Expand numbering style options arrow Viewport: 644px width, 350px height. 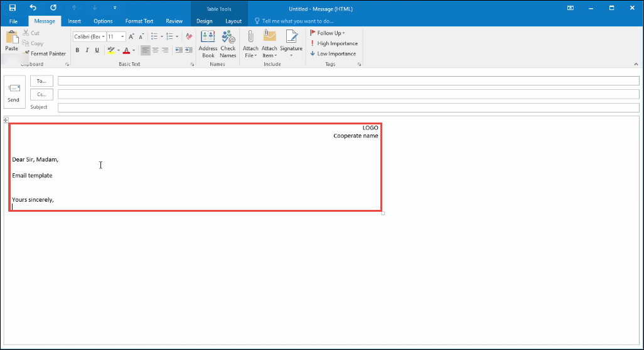tap(177, 36)
